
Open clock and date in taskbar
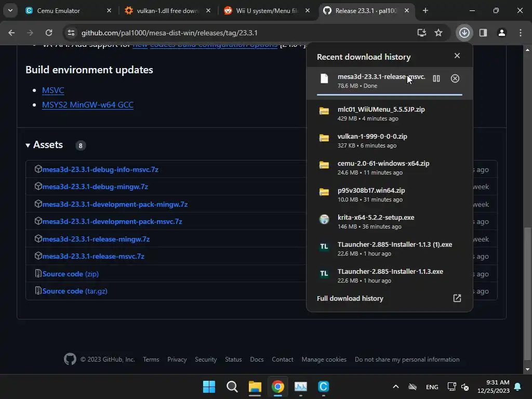(x=494, y=387)
